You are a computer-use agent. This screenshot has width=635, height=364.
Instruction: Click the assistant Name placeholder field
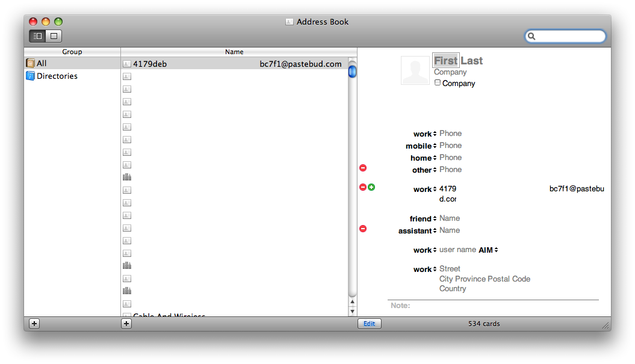(x=450, y=230)
